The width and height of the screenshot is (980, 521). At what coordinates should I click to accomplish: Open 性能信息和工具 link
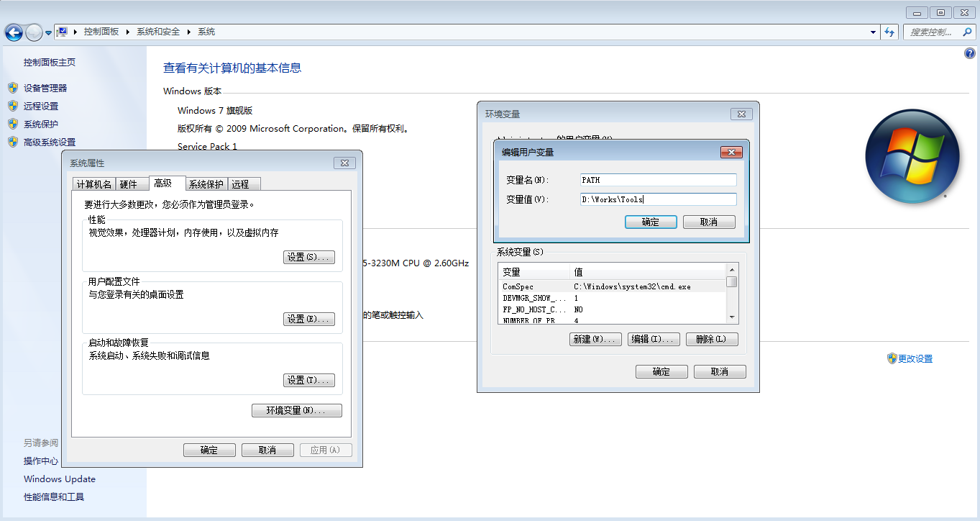pos(54,497)
